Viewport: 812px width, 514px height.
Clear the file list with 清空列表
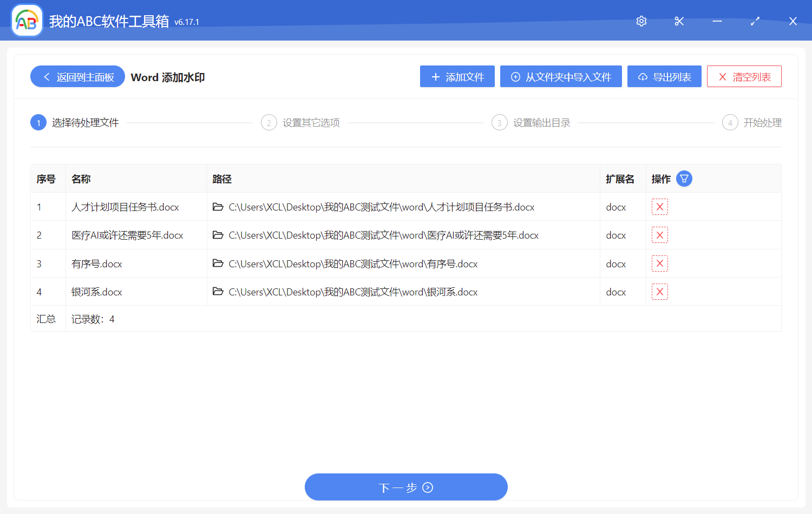tap(744, 76)
